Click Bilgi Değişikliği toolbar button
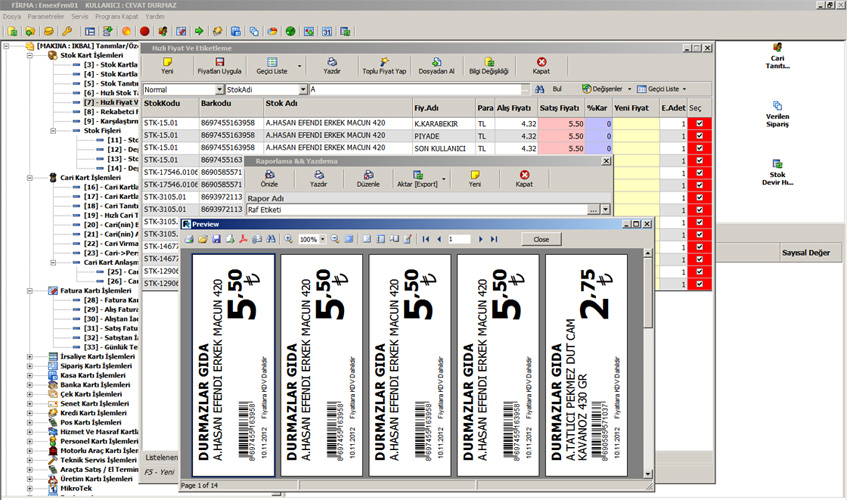Viewport: 847px width, 500px height. click(489, 66)
